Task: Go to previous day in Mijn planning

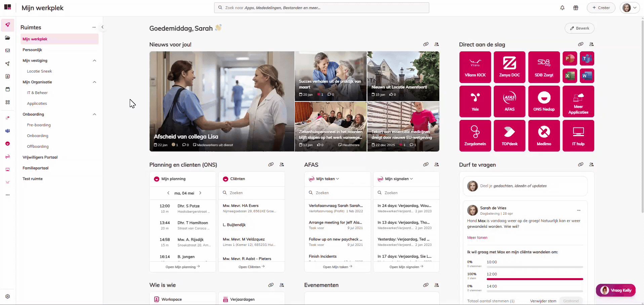Action: (168, 193)
